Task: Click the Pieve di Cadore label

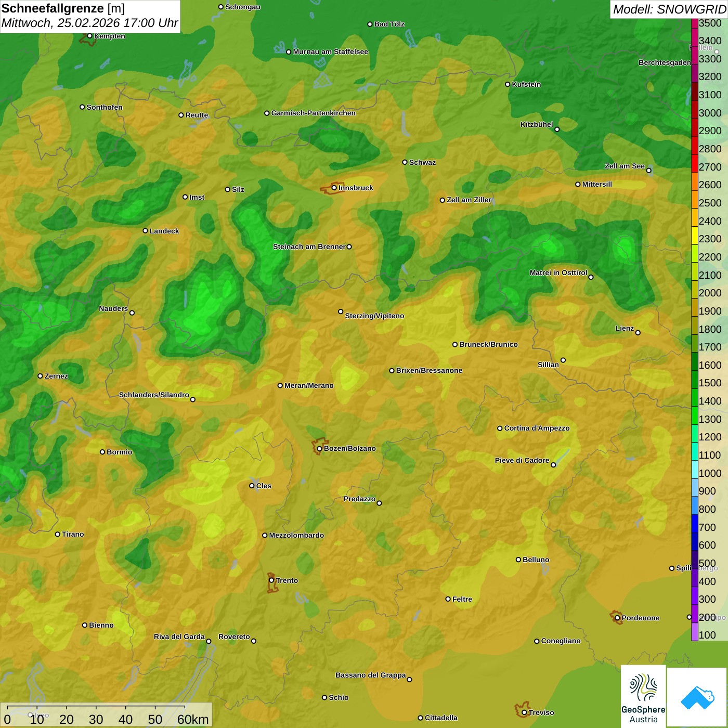Action: (522, 460)
